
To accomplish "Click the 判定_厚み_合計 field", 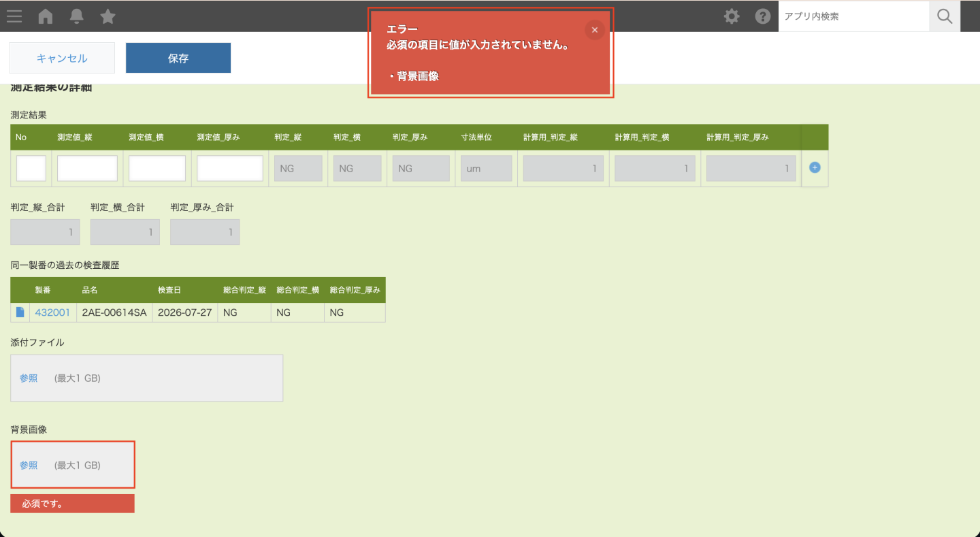I will (x=205, y=232).
